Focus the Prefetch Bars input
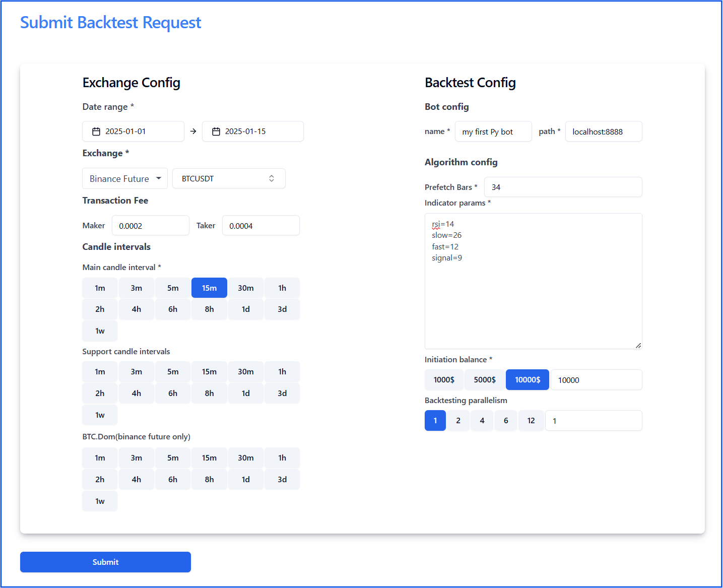 (563, 187)
